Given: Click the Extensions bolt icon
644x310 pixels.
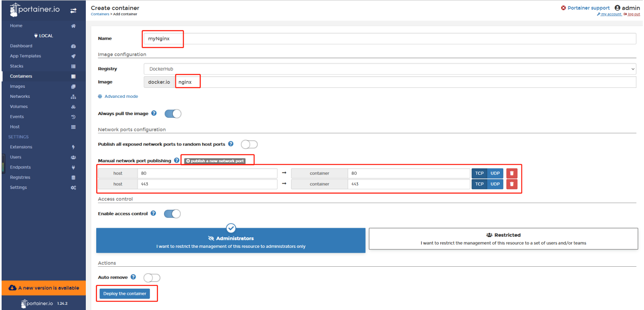Looking at the screenshot, I should pyautogui.click(x=73, y=147).
